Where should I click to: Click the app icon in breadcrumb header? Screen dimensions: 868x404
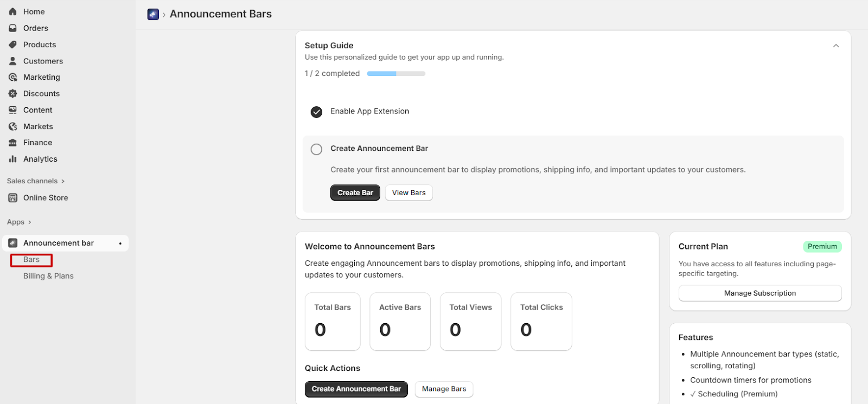point(153,14)
